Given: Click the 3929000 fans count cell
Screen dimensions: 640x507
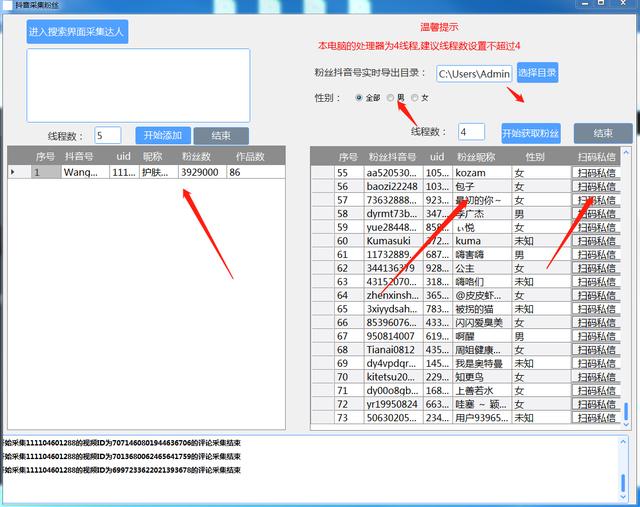Looking at the screenshot, I should click(x=202, y=172).
